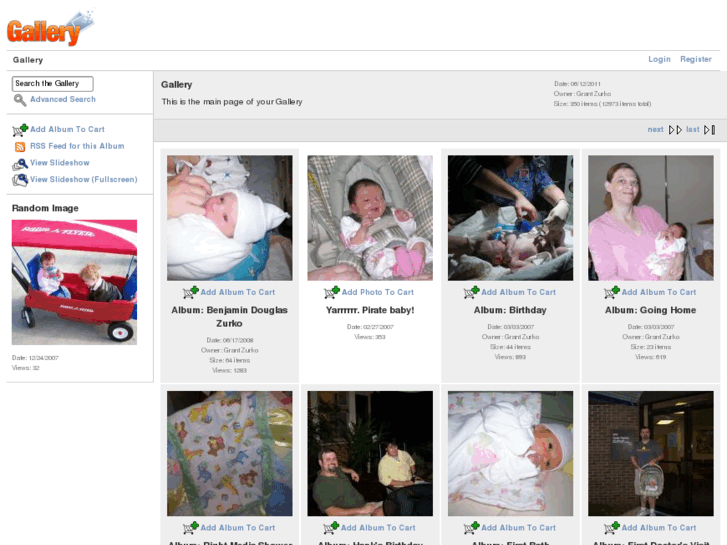
Task: Click Add Photo To Cart for Pirate baby
Action: click(378, 292)
